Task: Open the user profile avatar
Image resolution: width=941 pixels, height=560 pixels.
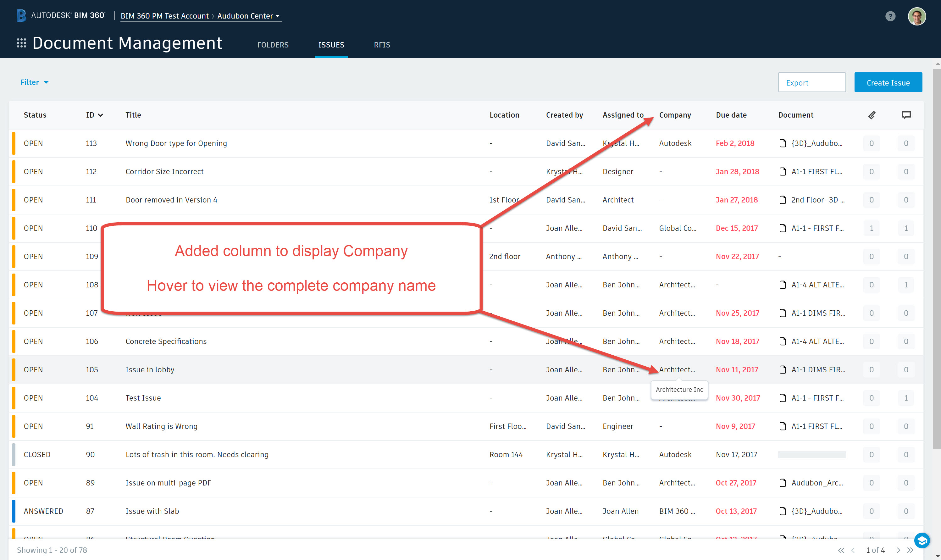Action: pyautogui.click(x=916, y=16)
